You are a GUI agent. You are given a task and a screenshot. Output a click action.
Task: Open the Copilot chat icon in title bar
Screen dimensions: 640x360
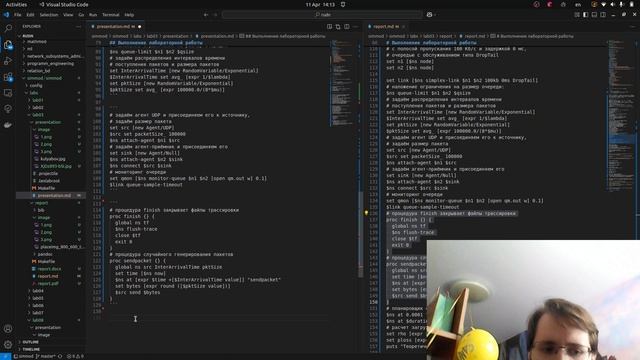(x=429, y=15)
